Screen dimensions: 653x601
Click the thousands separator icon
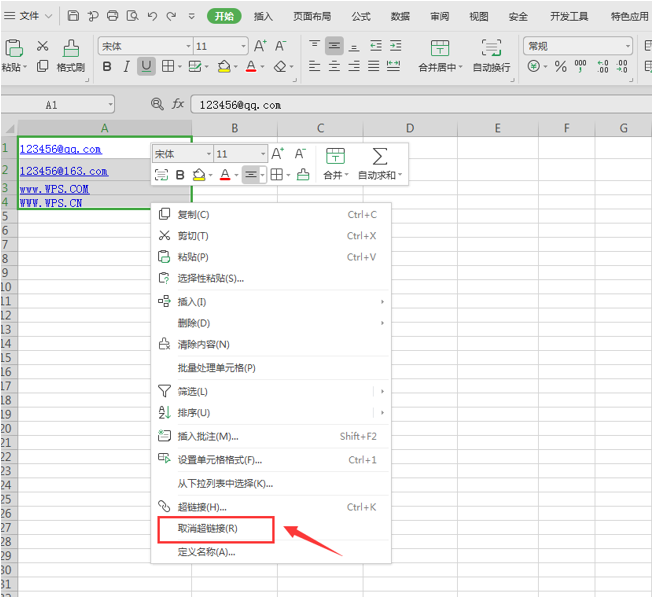[580, 67]
